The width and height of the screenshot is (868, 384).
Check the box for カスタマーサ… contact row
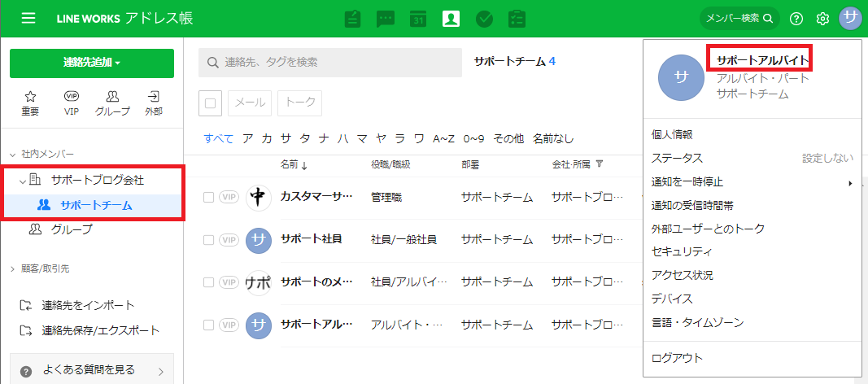[x=208, y=197]
